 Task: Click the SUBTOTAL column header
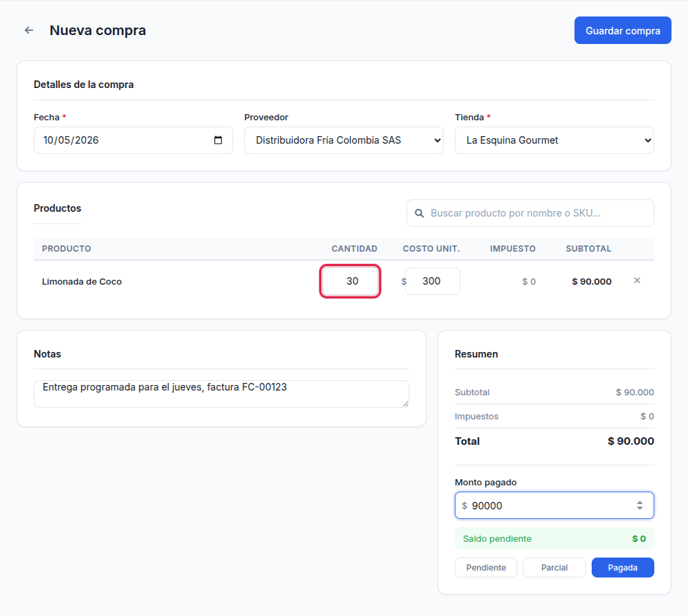coord(588,249)
